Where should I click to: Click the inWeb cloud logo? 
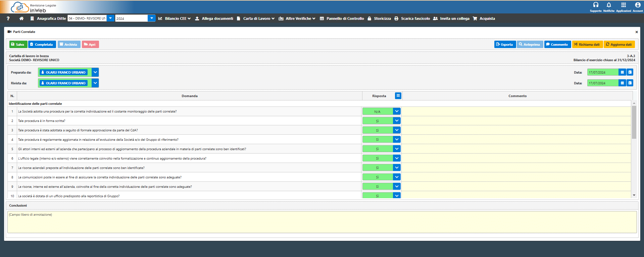20,7
